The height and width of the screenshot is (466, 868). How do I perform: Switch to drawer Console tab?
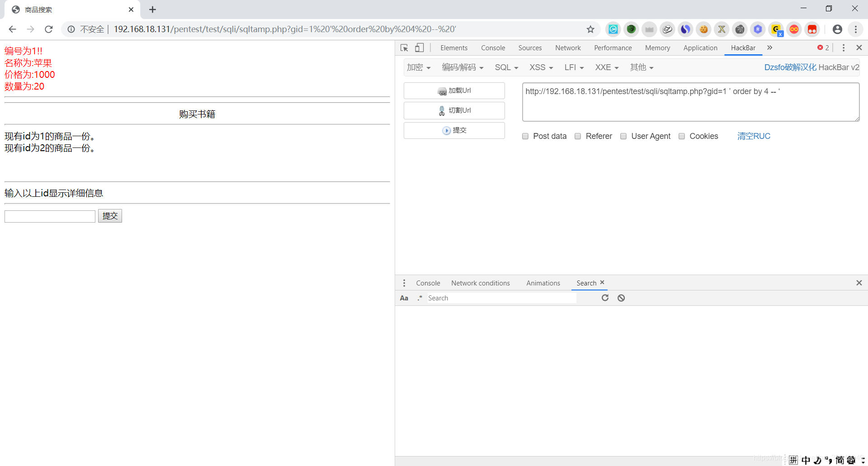pos(428,283)
